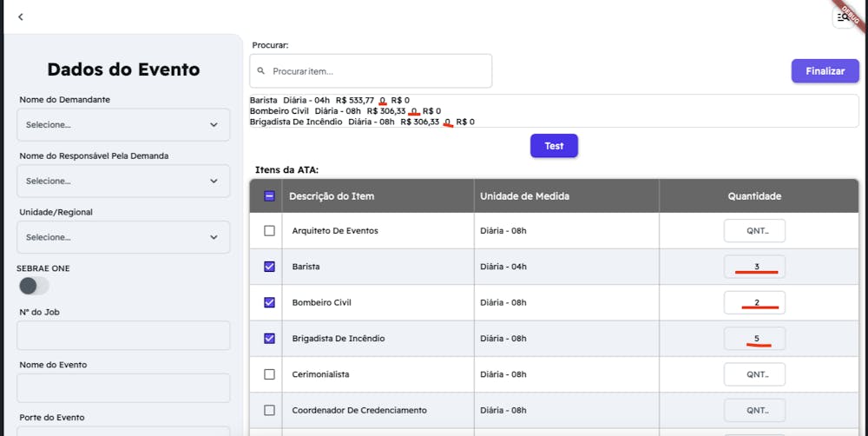Click the Nome do Evento input field
This screenshot has width=868, height=436.
point(123,388)
